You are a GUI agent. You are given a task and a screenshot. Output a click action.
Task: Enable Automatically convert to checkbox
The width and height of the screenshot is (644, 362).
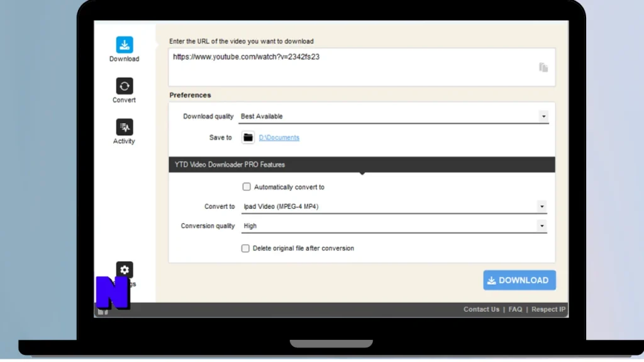pyautogui.click(x=247, y=187)
